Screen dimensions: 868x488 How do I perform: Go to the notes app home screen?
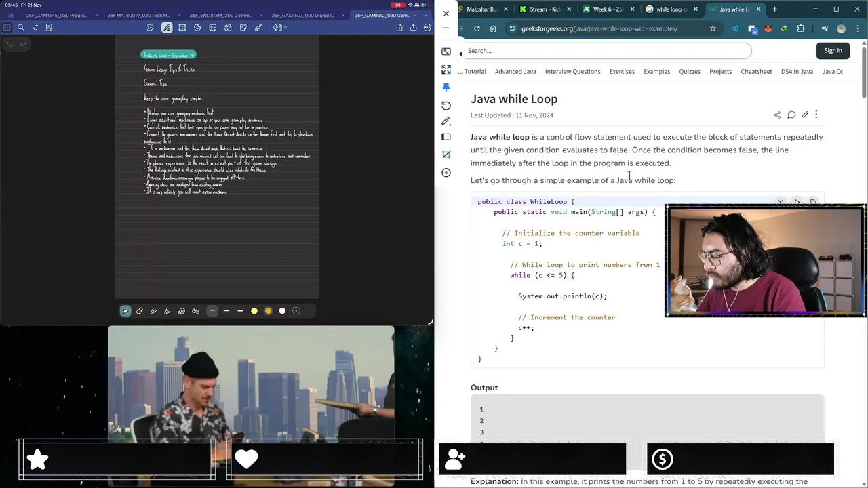click(x=10, y=15)
